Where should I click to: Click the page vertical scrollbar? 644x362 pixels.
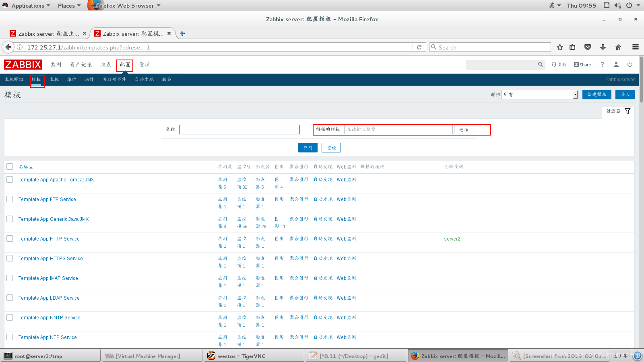[x=641, y=80]
